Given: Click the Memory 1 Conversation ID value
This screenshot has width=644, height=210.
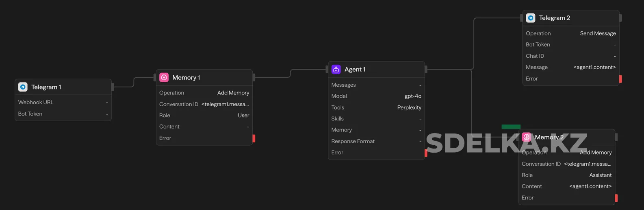Looking at the screenshot, I should [x=225, y=104].
